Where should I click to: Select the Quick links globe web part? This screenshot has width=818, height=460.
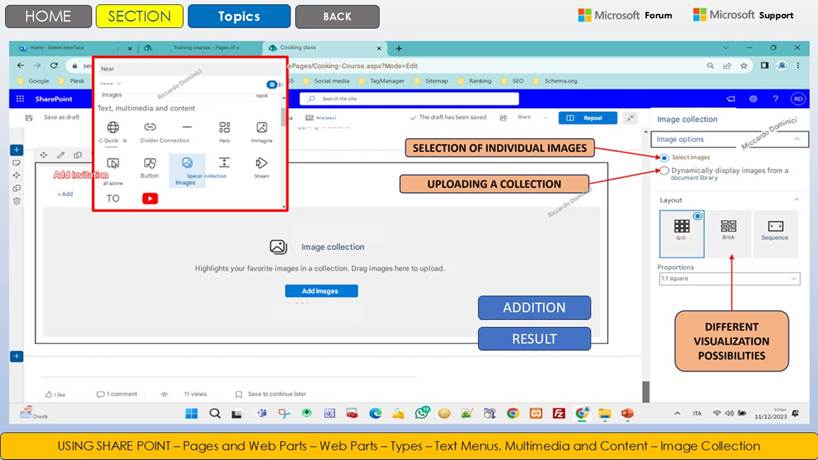click(x=113, y=127)
